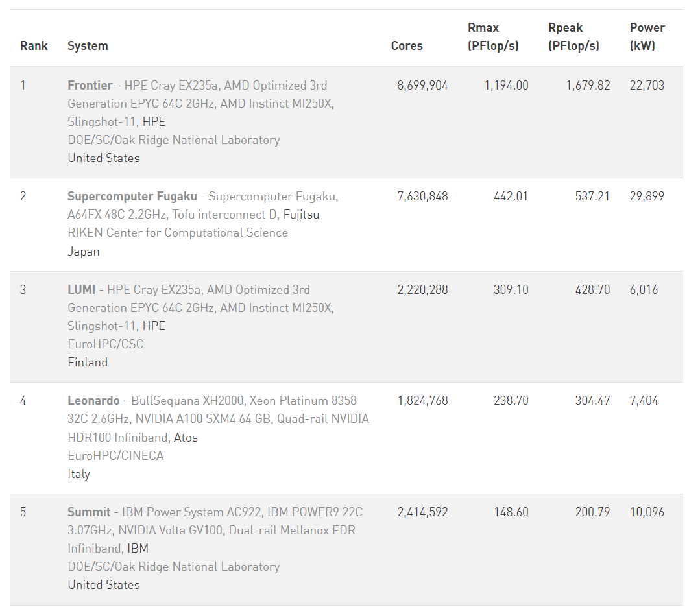The height and width of the screenshot is (609, 700).
Task: Select the cores value 2,220,288
Action: [x=422, y=289]
